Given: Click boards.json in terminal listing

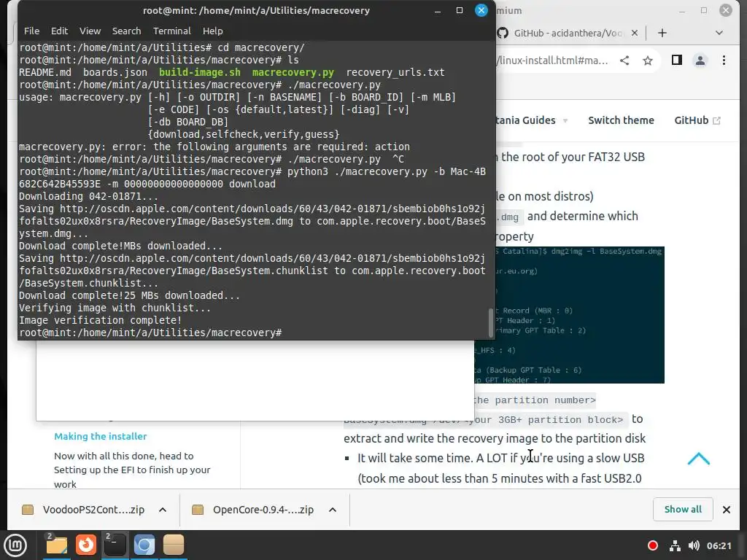Looking at the screenshot, I should pyautogui.click(x=115, y=72).
